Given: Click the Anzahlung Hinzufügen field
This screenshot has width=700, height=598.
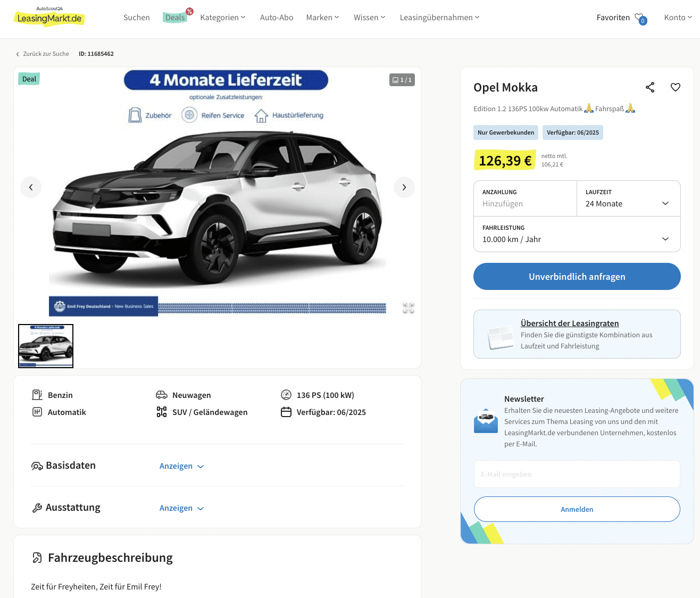Looking at the screenshot, I should click(x=525, y=198).
